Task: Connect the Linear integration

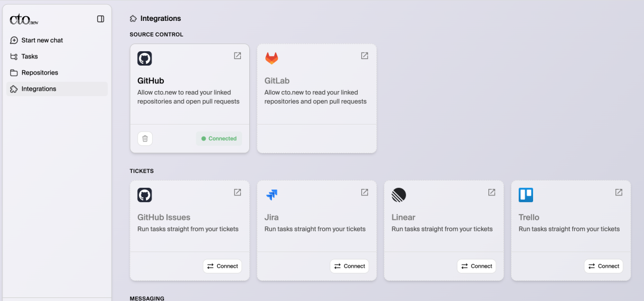Action: coord(476,266)
